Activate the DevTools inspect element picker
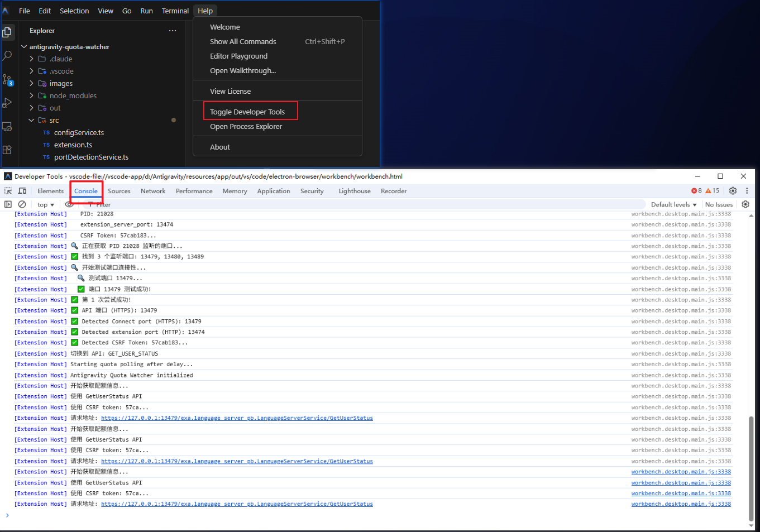Image resolution: width=760 pixels, height=532 pixels. coord(8,191)
